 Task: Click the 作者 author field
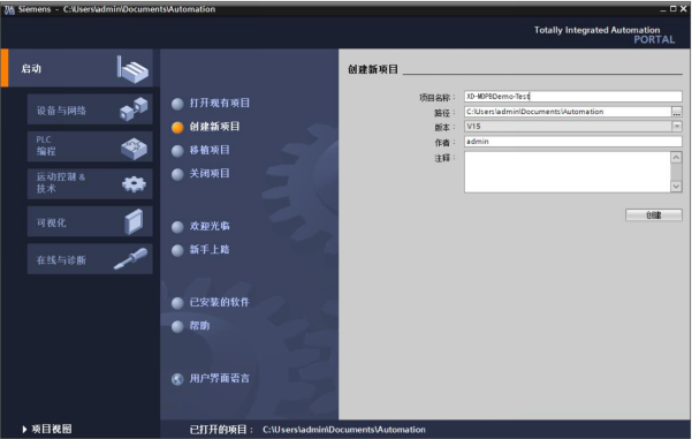(573, 142)
